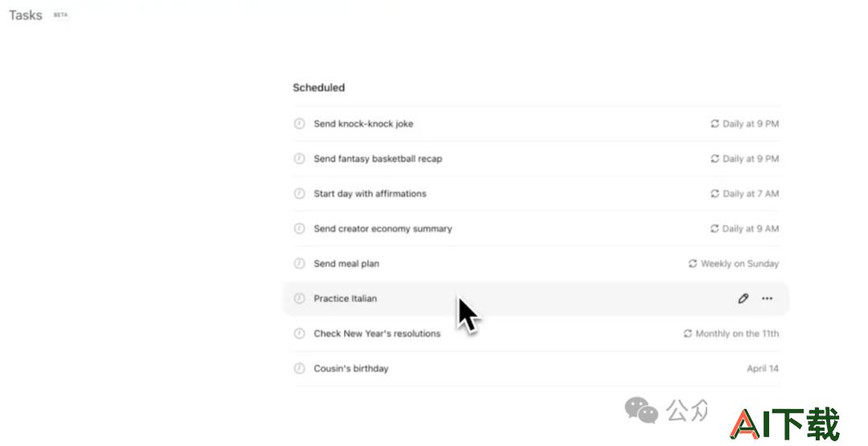The image size is (868, 446).
Task: Open the Send creator economy summary task
Action: (536, 228)
